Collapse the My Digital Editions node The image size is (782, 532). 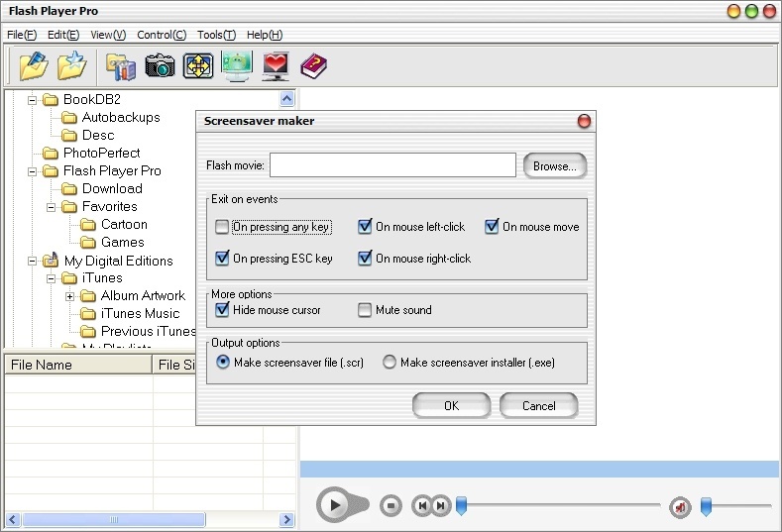click(x=32, y=261)
